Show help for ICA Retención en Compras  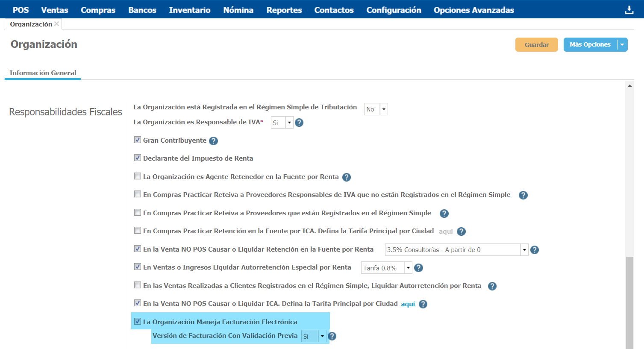pyautogui.click(x=461, y=232)
